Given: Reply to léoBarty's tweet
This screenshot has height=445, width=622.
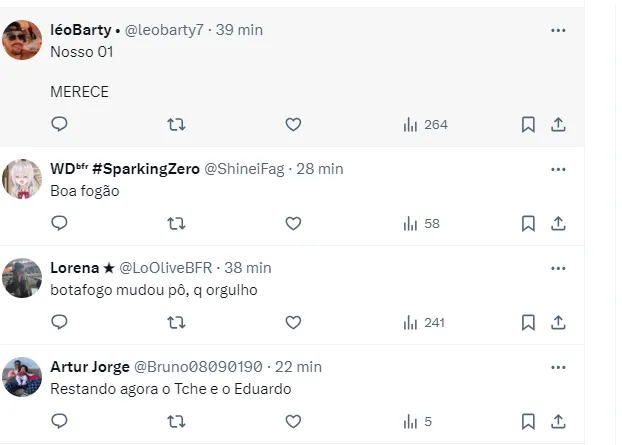Looking at the screenshot, I should click(x=59, y=124).
